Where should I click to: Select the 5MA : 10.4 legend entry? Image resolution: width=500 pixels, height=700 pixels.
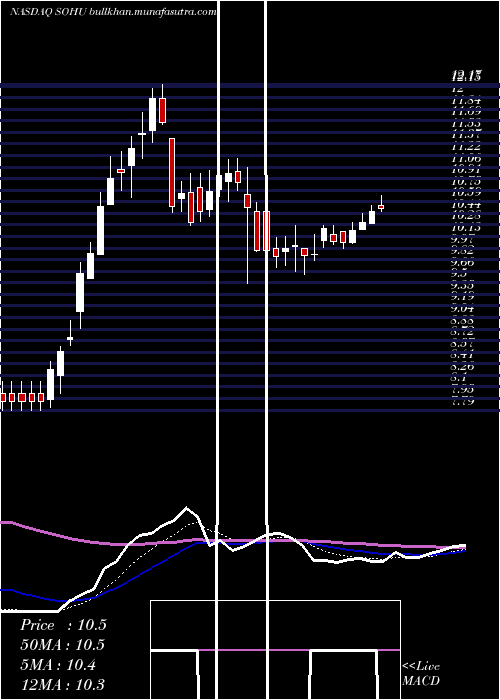[x=58, y=665]
